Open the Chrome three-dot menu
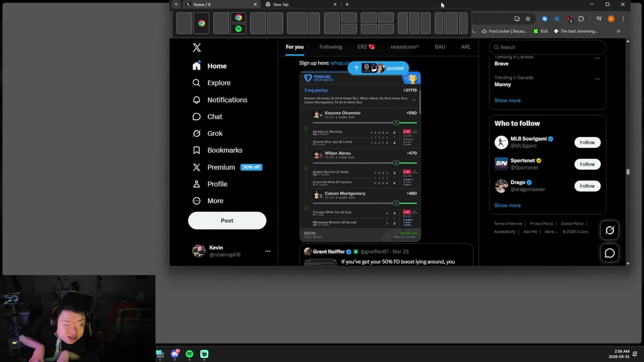This screenshot has width=644, height=362. tap(623, 19)
